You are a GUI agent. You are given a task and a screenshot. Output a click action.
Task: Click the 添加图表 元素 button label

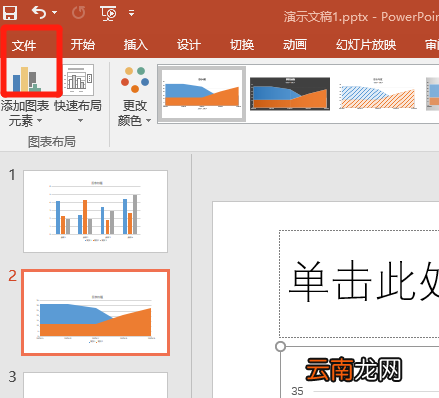(x=25, y=113)
